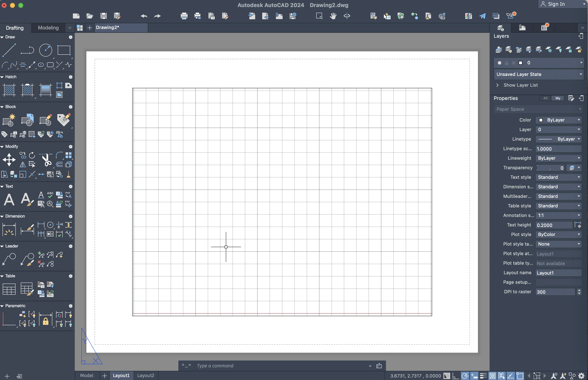588x380 pixels.
Task: Activate the Move tool
Action: click(9, 160)
